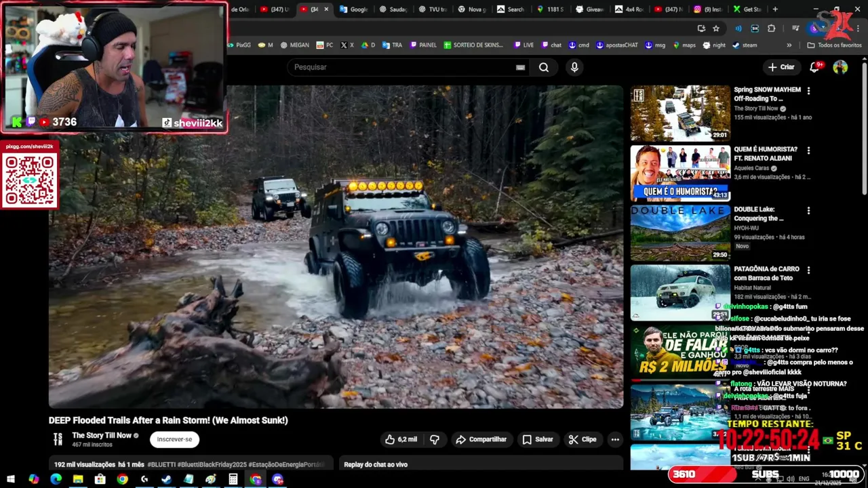Expand the hidden bookmarks overflow chevron

click(789, 45)
